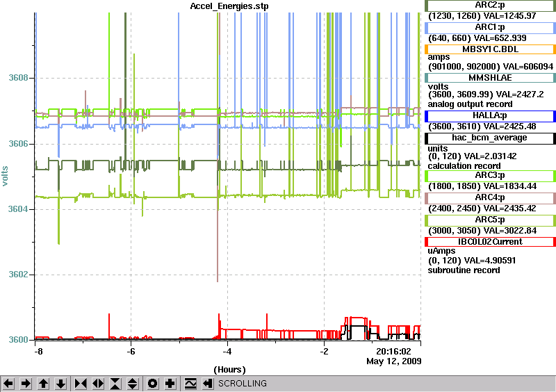Click the vertical expand icon (up/down triangles)

[133, 384]
